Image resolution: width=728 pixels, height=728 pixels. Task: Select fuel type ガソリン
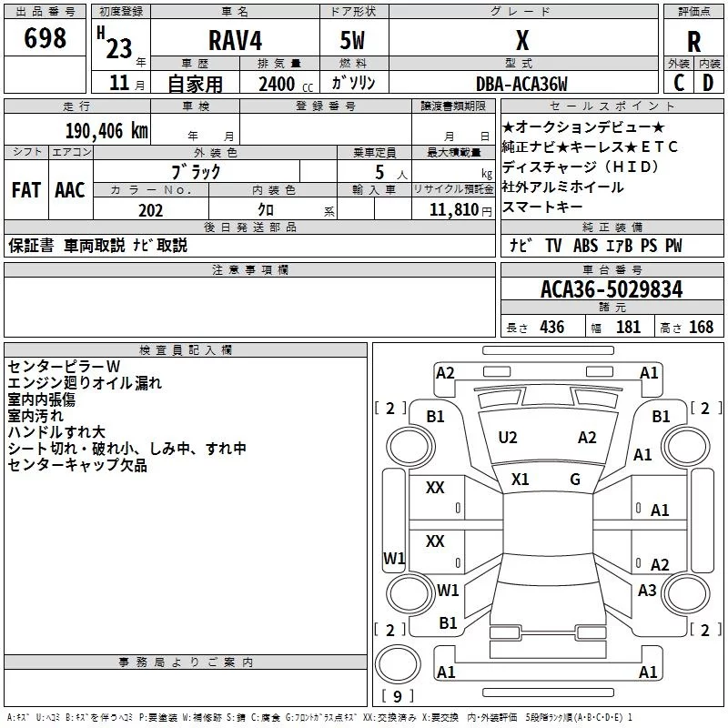click(x=353, y=83)
